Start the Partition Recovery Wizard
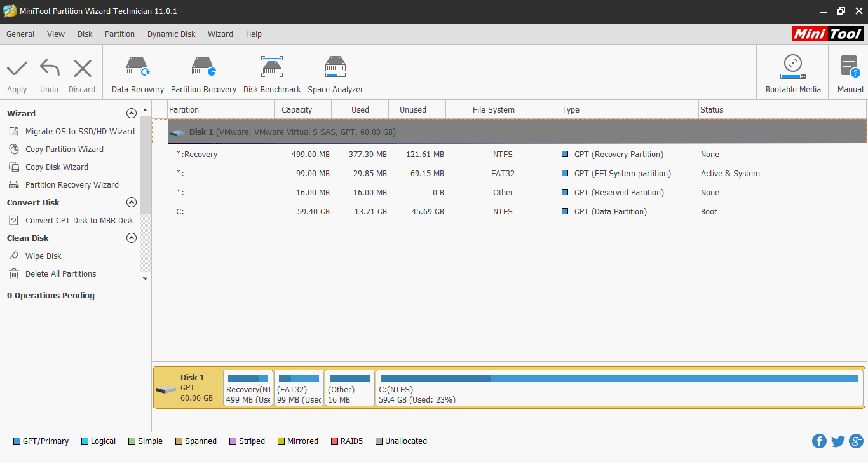Viewport: 868px width, 463px height. (x=72, y=184)
